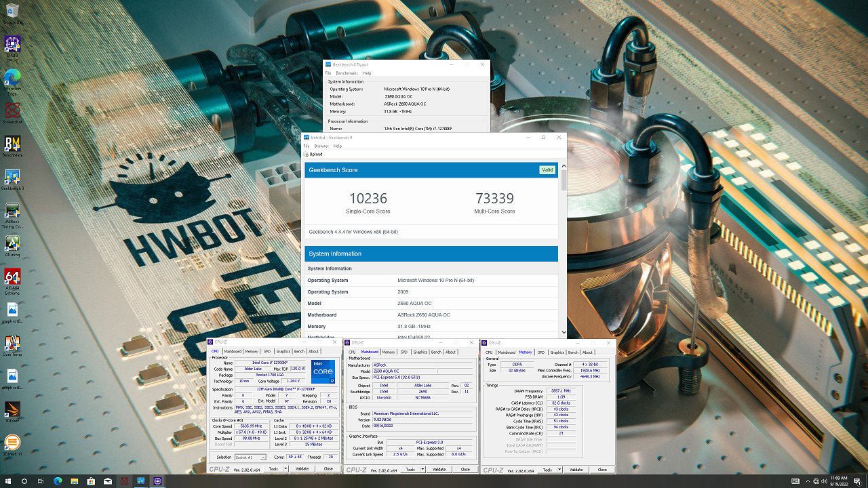Screen dimensions: 868x488
Task: Open the Screenshot desktop shortcut
Action: pos(12,113)
